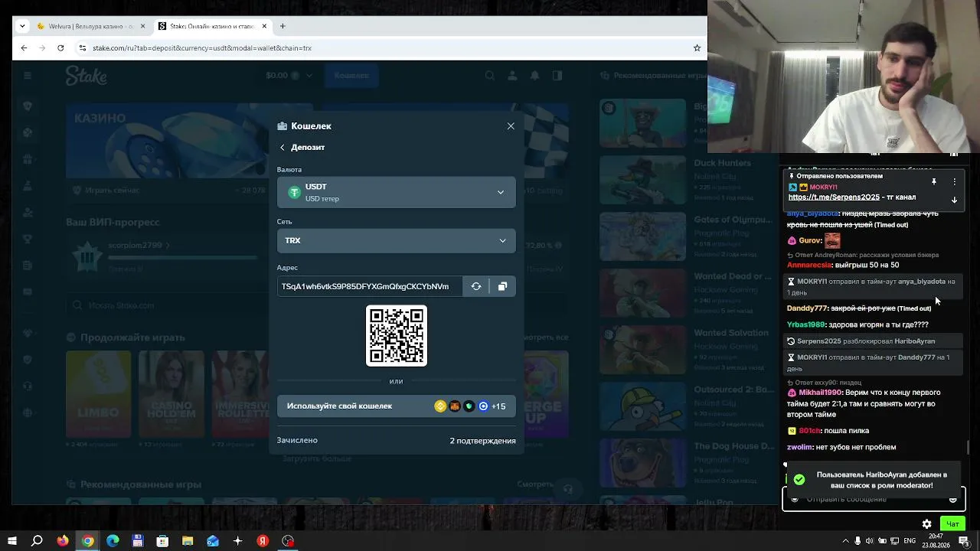Click the browser address bar URL

202,47
